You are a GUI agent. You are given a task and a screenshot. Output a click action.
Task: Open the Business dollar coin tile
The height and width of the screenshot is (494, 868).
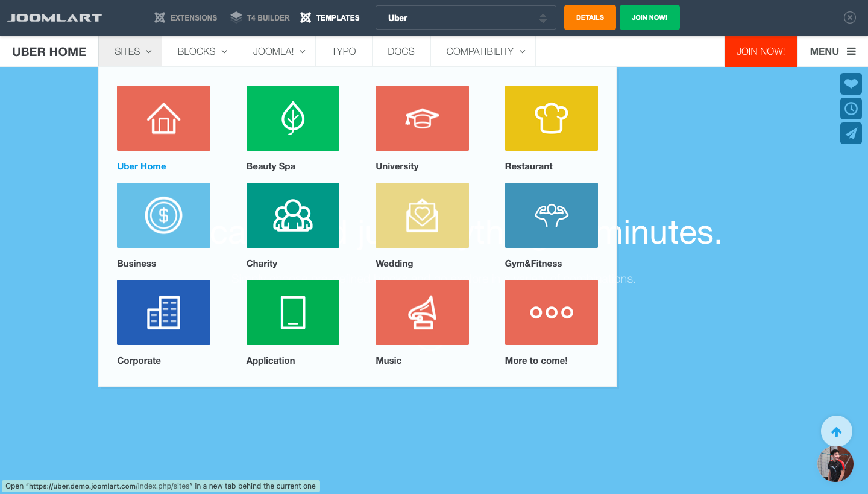point(163,215)
